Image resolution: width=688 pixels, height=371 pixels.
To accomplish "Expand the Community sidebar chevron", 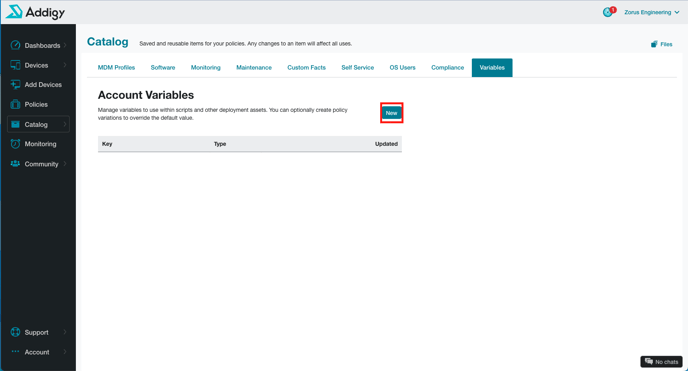I will (65, 164).
